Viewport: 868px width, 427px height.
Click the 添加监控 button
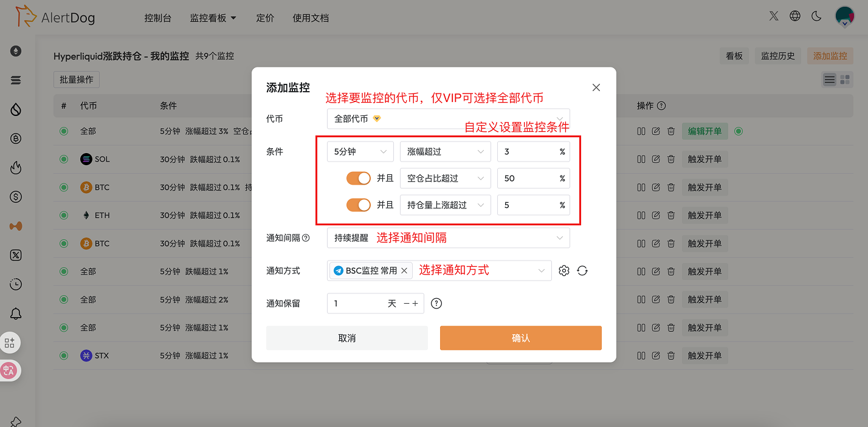tap(830, 56)
